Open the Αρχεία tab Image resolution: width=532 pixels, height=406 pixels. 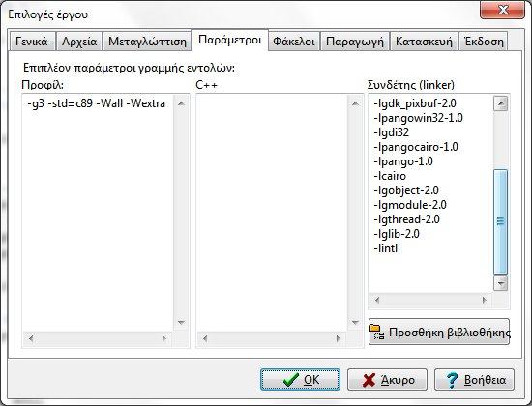pyautogui.click(x=79, y=42)
